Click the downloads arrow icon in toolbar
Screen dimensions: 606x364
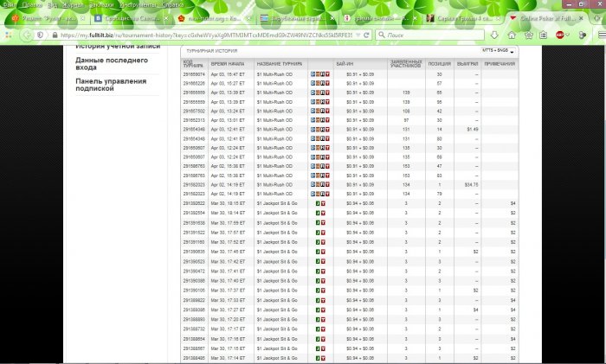point(493,35)
